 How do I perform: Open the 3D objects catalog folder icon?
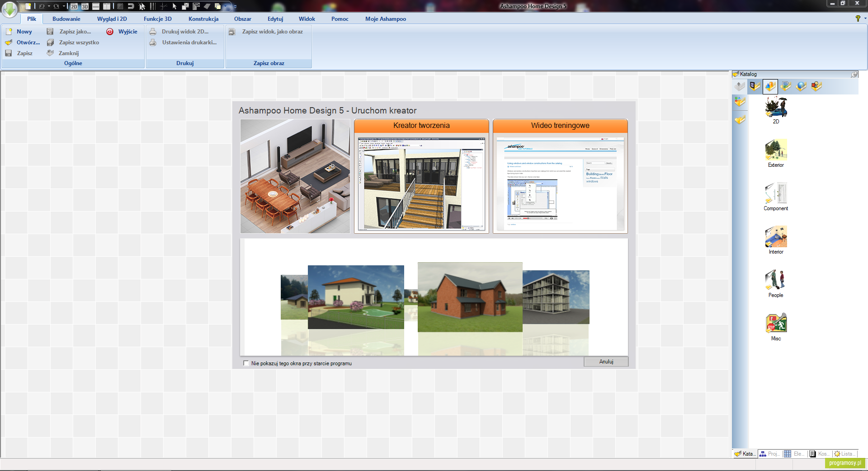(770, 86)
